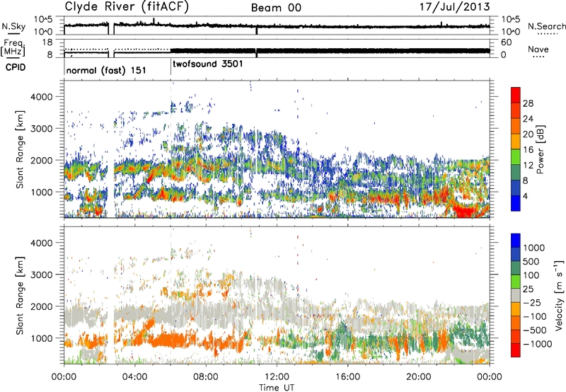Click the gray segment of velocity color bar
The image size is (566, 392).
tap(516, 295)
